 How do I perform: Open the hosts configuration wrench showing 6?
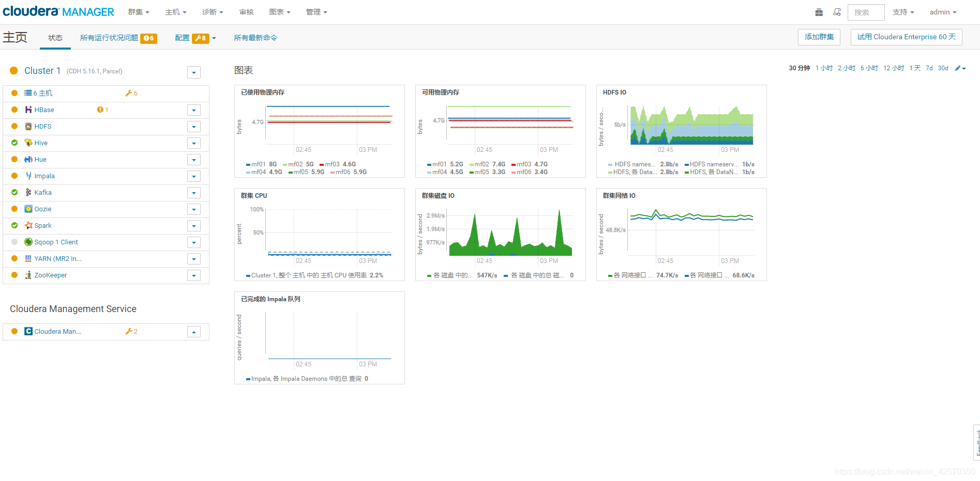tap(131, 93)
